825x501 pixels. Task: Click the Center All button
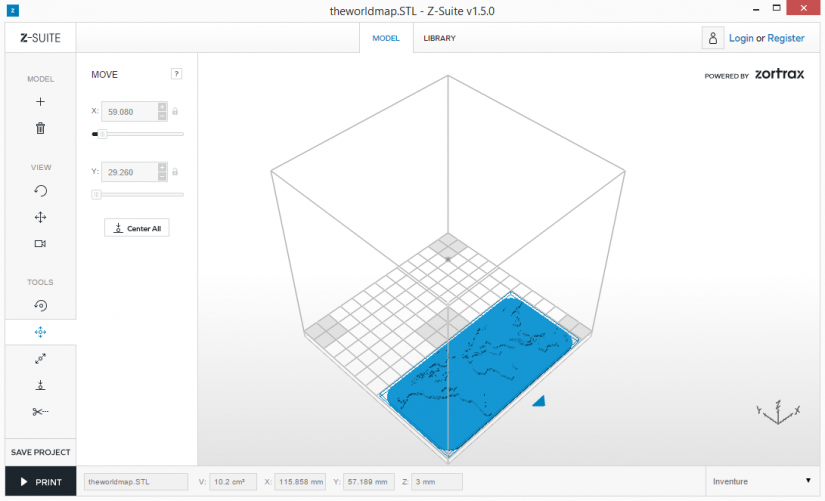pos(137,228)
